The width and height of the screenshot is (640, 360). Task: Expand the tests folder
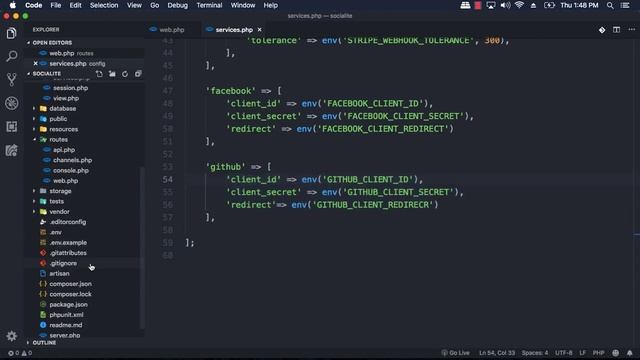point(56,201)
